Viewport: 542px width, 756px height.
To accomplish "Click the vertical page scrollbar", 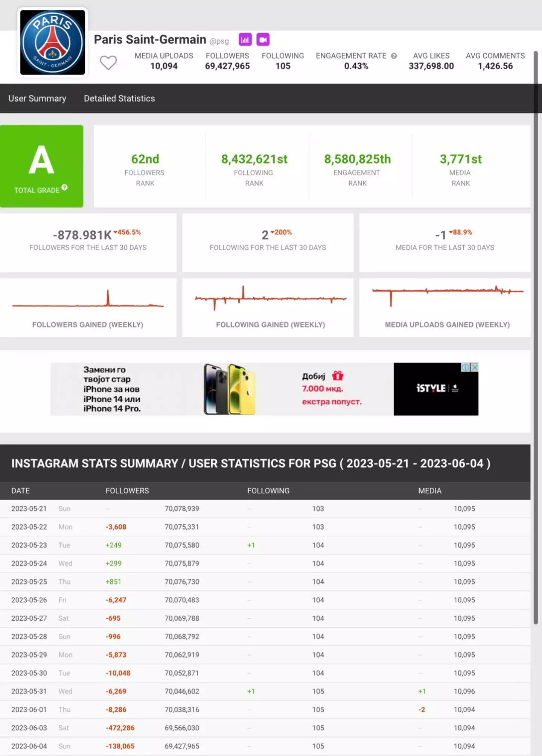I will [536, 338].
